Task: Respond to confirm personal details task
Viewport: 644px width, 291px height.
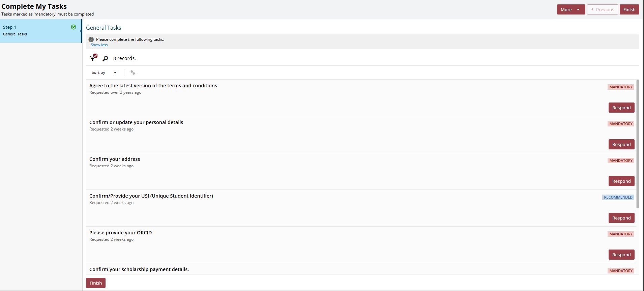Action: coord(621,144)
